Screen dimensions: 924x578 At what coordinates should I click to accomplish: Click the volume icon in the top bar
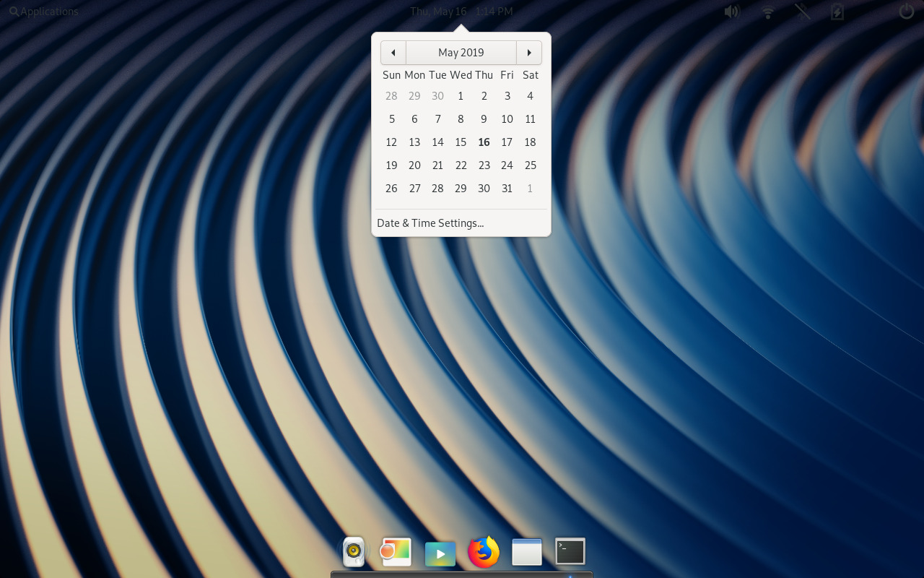pos(732,11)
